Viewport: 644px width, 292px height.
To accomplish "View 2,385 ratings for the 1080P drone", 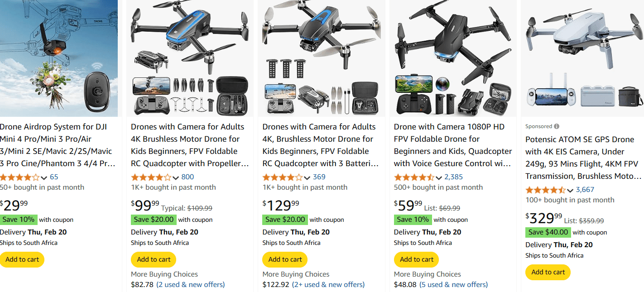I will point(453,177).
